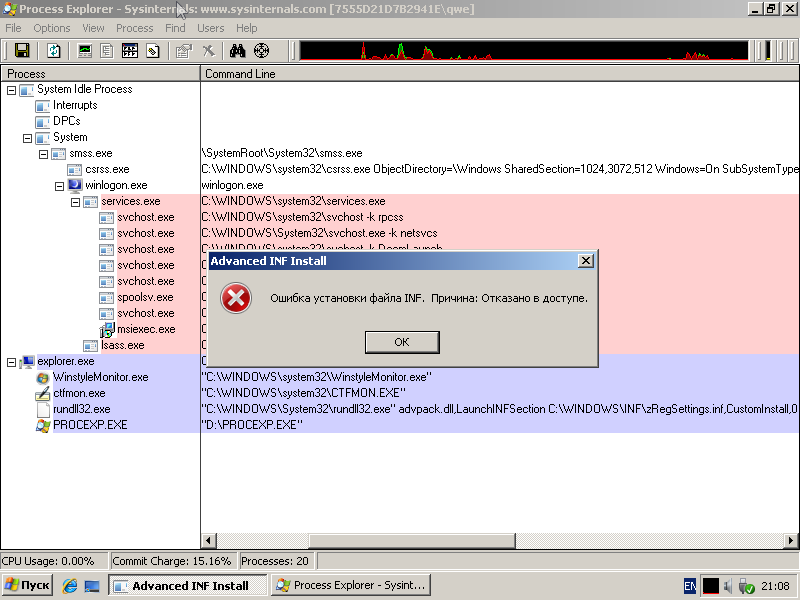Select the PROCEXP.EXE process row
Screen dimensions: 800x600
pos(90,425)
